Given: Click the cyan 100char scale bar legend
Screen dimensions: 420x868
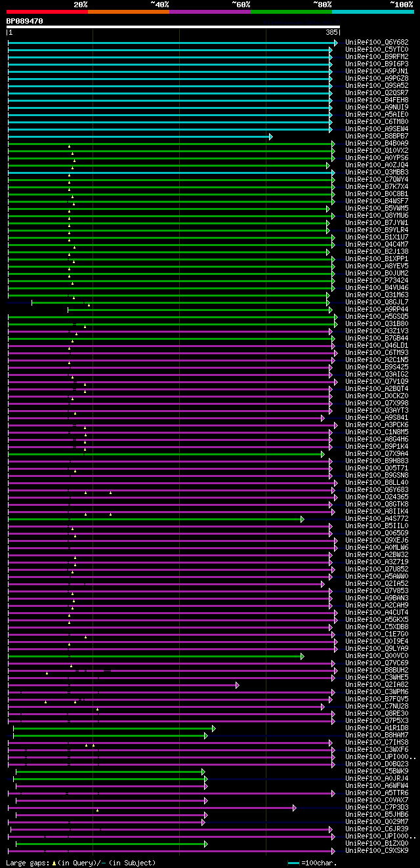Looking at the screenshot, I should [294, 863].
